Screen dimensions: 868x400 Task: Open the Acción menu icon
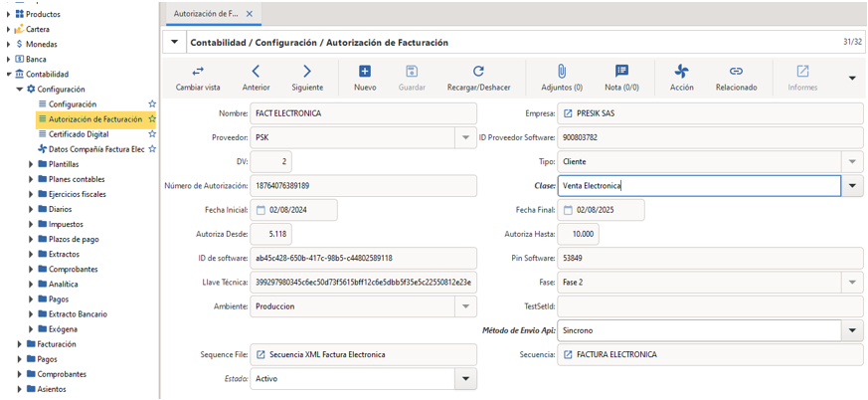[681, 71]
